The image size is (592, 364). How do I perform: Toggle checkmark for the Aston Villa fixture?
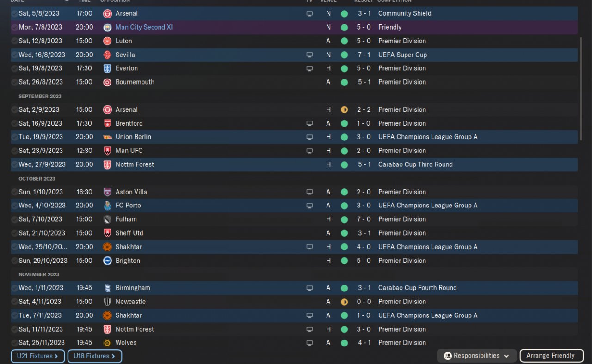coord(14,192)
